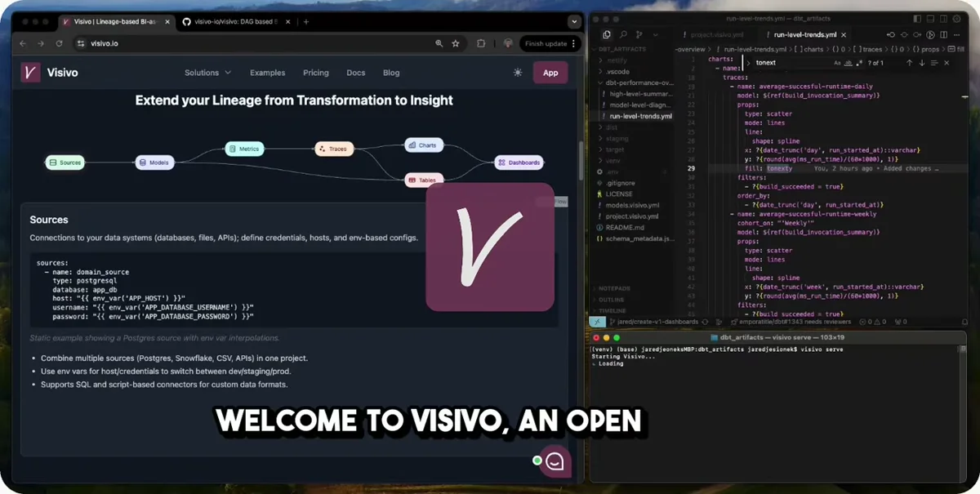Screen dimensions: 980x494
Task: Open the zoom magnifier in address bar
Action: pyautogui.click(x=439, y=43)
